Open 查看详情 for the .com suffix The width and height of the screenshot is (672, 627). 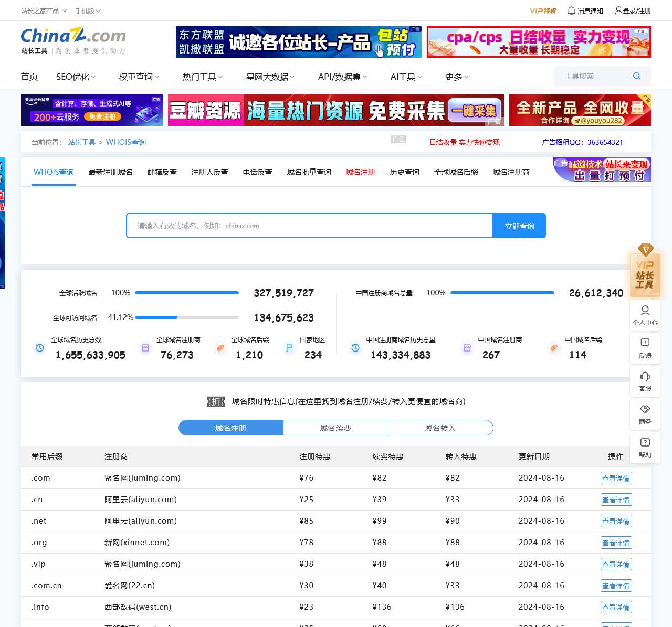616,478
